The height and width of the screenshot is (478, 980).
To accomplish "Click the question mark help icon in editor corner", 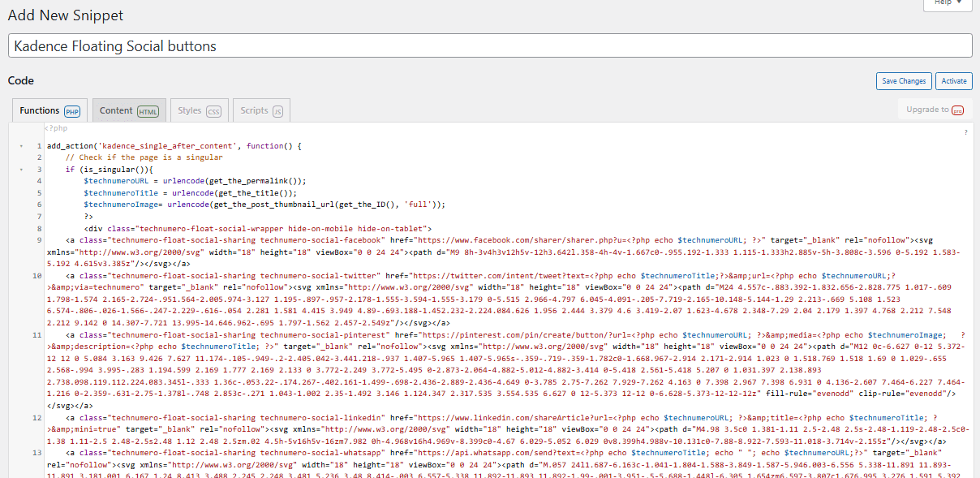I will (x=965, y=132).
